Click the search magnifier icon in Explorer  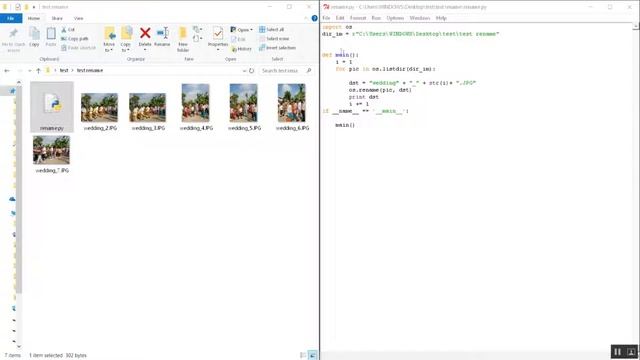[309, 71]
